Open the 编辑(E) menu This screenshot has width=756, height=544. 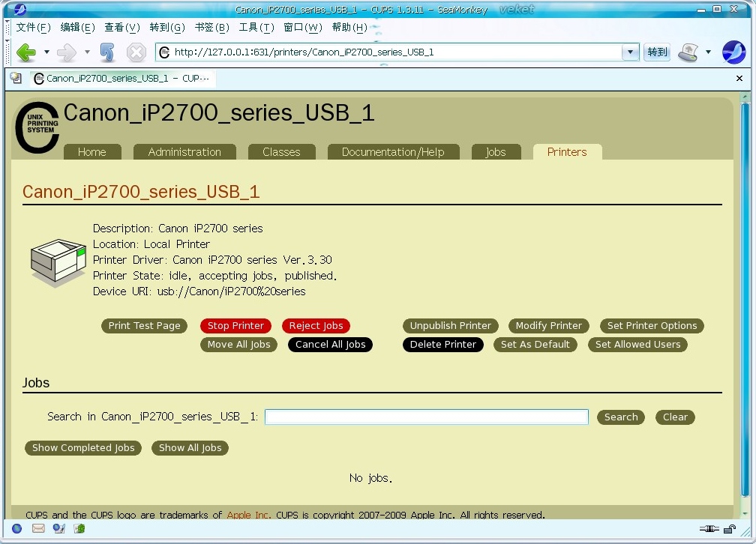[x=78, y=28]
